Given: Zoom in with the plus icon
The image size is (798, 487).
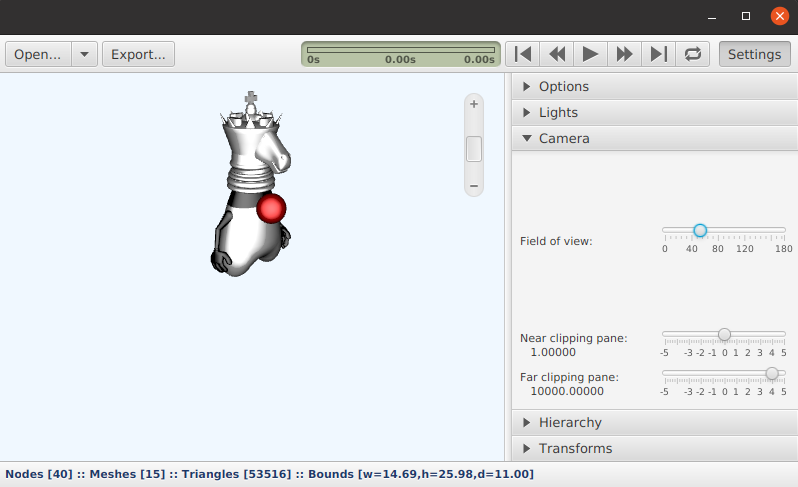Looking at the screenshot, I should [474, 104].
